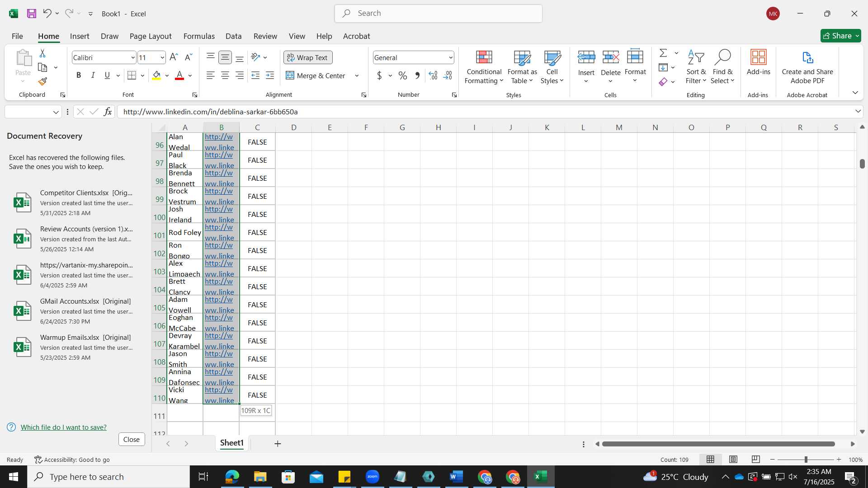
Task: Click the Search box in title bar
Action: [438, 14]
